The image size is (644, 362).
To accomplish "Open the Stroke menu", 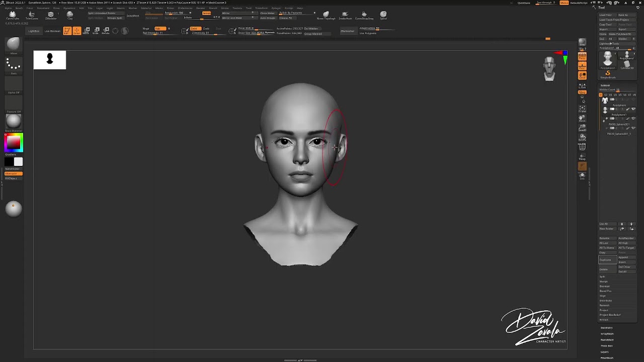I will (225, 8).
